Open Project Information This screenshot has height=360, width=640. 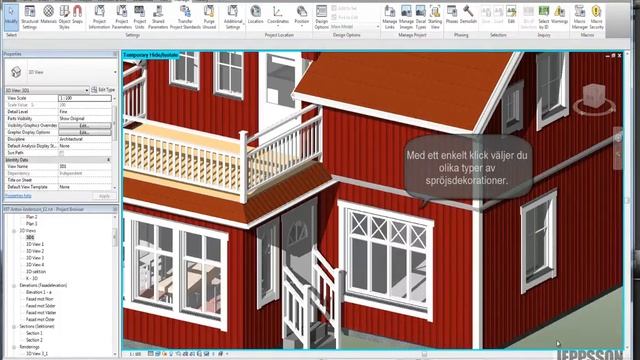[99, 18]
